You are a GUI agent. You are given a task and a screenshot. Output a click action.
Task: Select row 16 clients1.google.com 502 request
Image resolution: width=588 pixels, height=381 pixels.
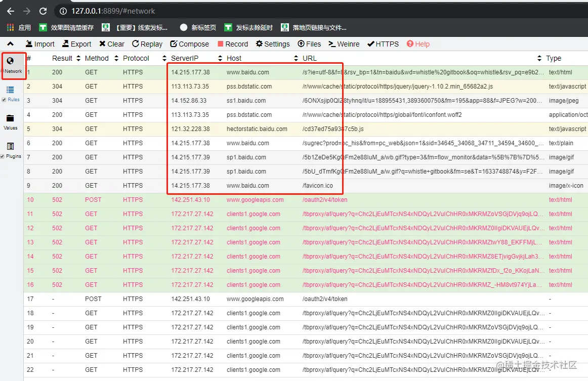[x=306, y=285]
